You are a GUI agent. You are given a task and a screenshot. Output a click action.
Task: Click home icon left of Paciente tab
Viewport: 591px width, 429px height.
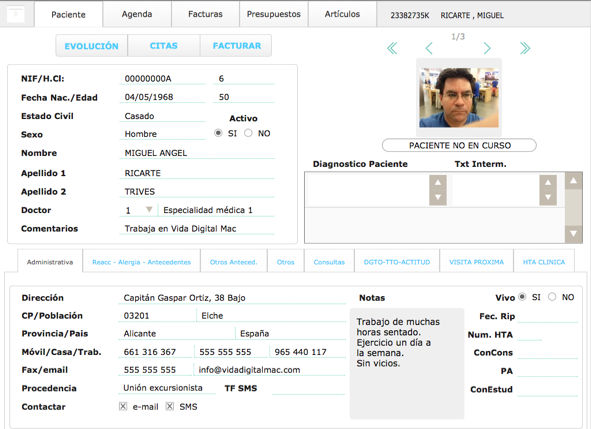pos(15,14)
